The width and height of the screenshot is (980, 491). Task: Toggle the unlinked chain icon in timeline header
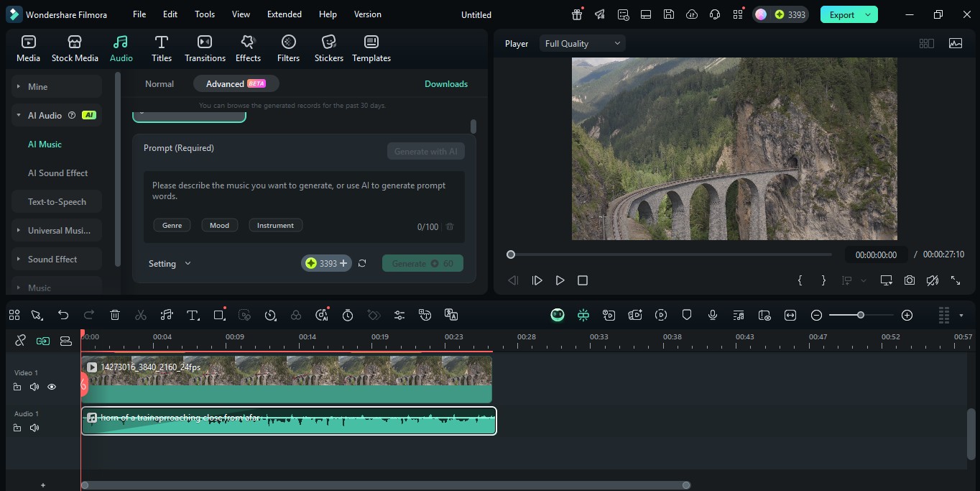20,341
